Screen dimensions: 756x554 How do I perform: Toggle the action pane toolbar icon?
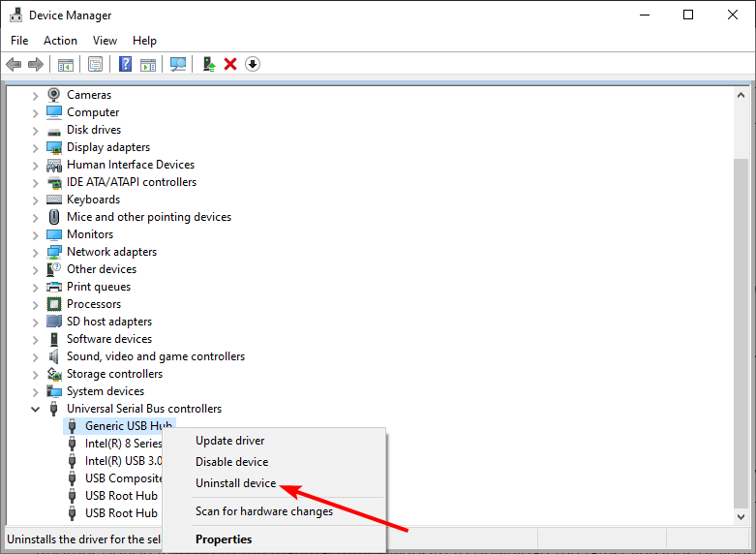click(148, 64)
